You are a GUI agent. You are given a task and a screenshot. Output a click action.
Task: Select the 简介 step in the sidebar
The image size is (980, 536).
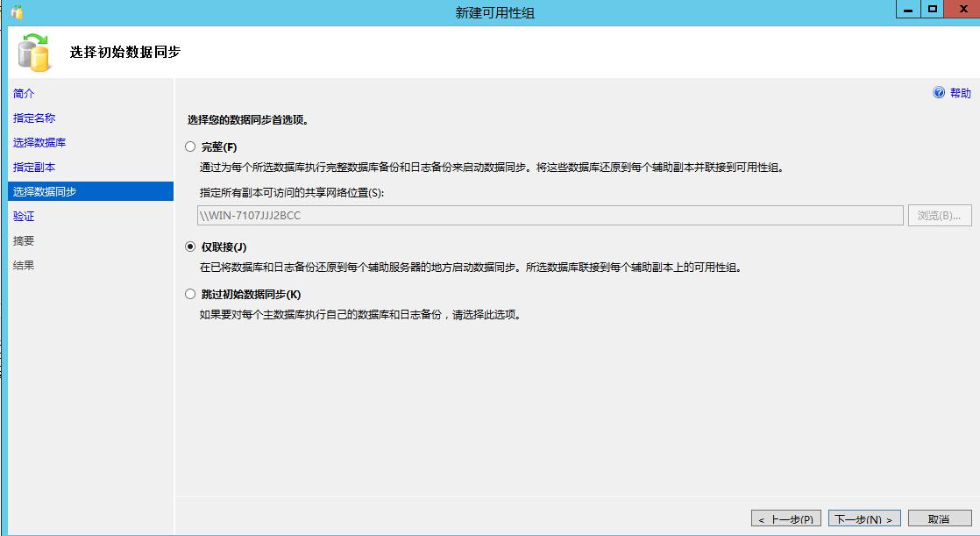pyautogui.click(x=23, y=93)
